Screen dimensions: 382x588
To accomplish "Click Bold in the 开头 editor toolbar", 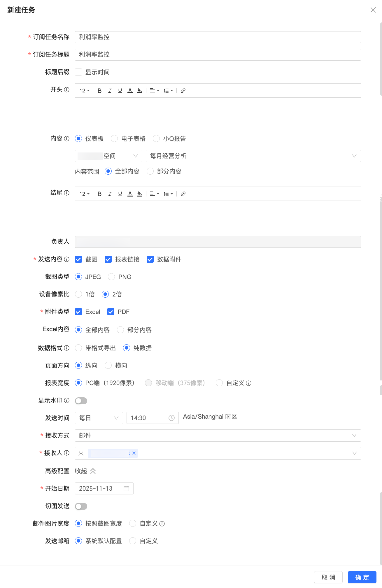I will tap(99, 91).
